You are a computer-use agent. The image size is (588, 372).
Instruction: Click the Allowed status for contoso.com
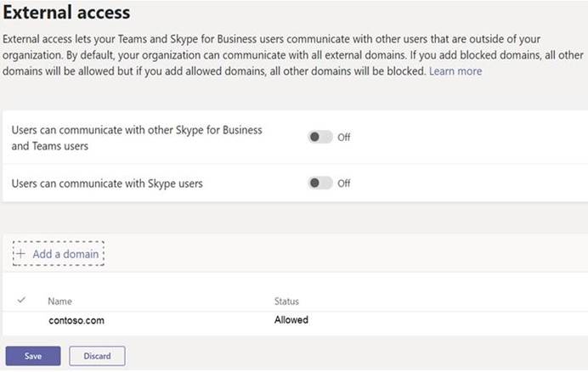(x=291, y=320)
